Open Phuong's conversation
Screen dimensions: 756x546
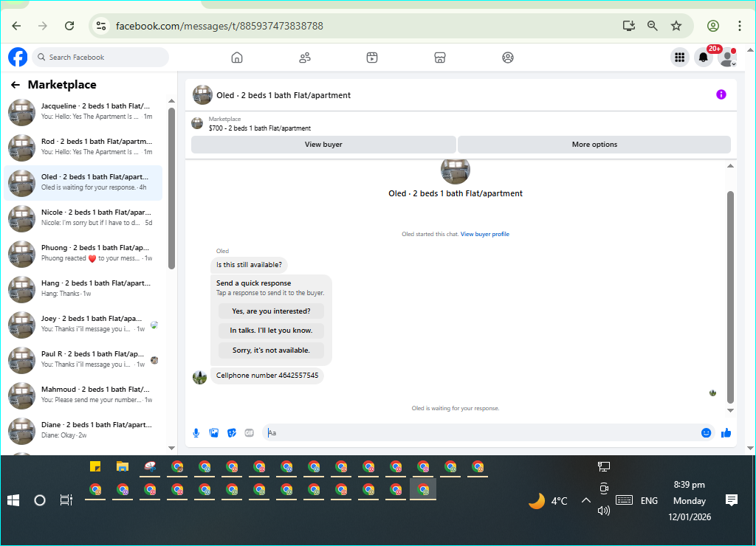tap(83, 254)
